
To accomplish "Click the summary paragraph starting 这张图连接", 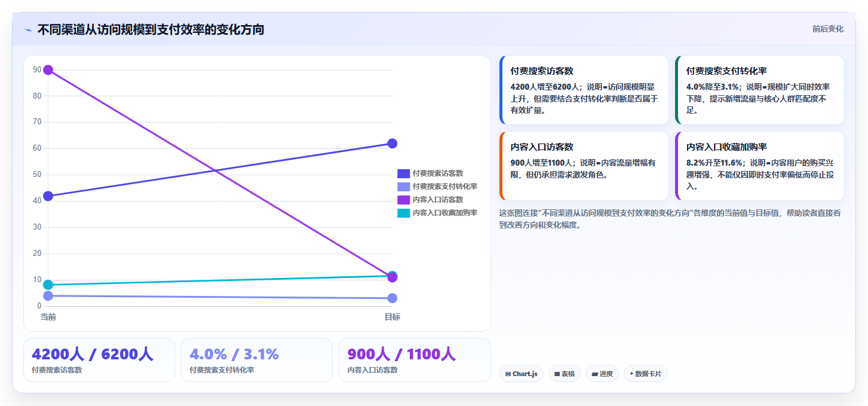I will click(x=670, y=219).
